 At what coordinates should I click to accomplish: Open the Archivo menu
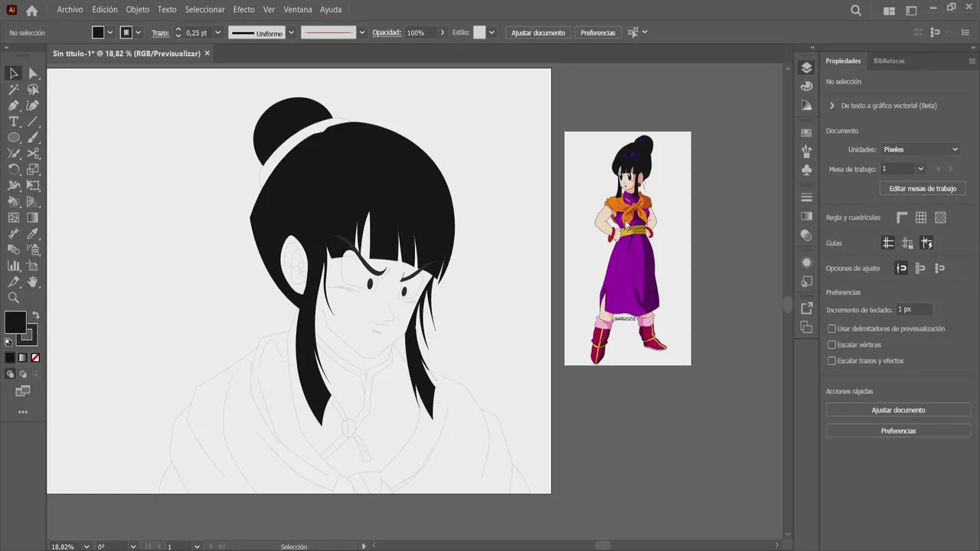pos(70,10)
